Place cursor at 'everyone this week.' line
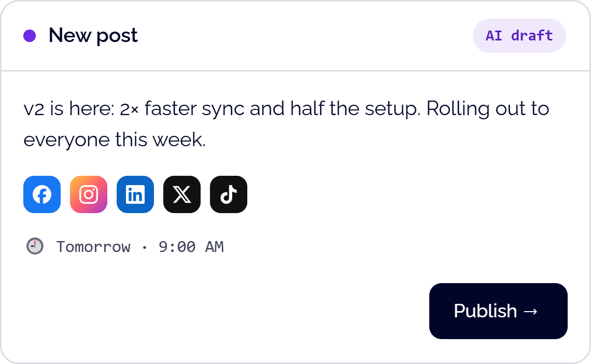The width and height of the screenshot is (591, 364). coord(115,140)
